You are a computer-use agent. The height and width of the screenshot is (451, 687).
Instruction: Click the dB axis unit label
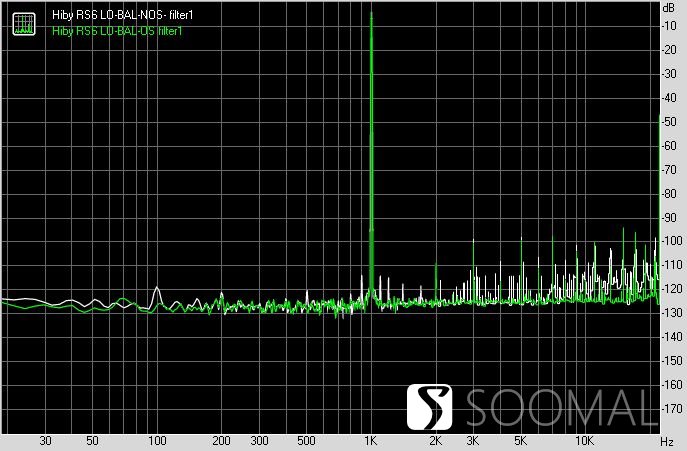click(668, 7)
